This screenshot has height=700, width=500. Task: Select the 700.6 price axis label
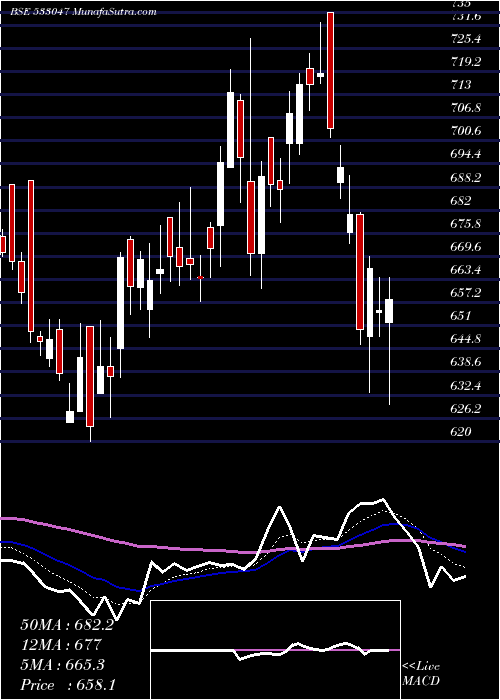coord(466,131)
